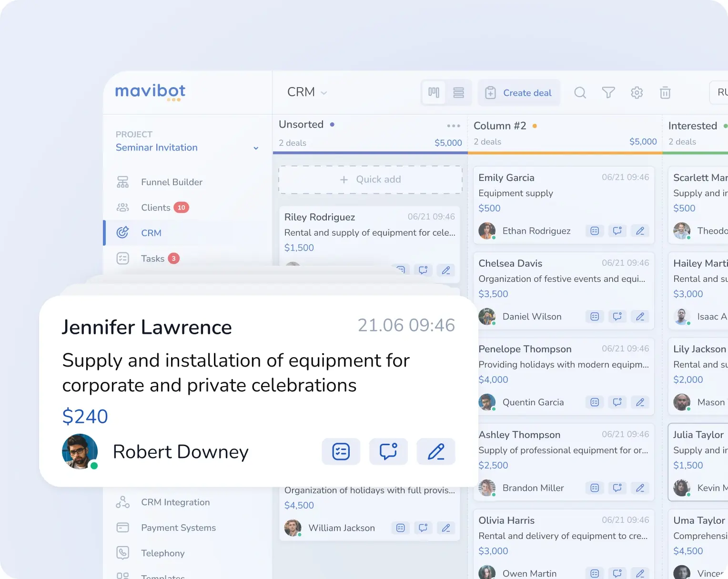Open chat icon on Olivia Harris card
The height and width of the screenshot is (579, 728).
click(x=617, y=573)
